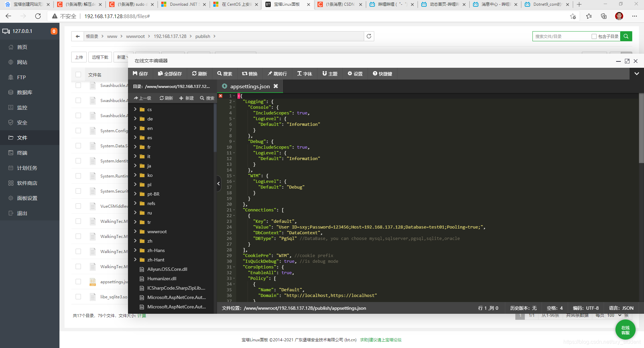The image size is (644, 348).
Task: Open Humanizer.dll in file tree
Action: pos(162,279)
